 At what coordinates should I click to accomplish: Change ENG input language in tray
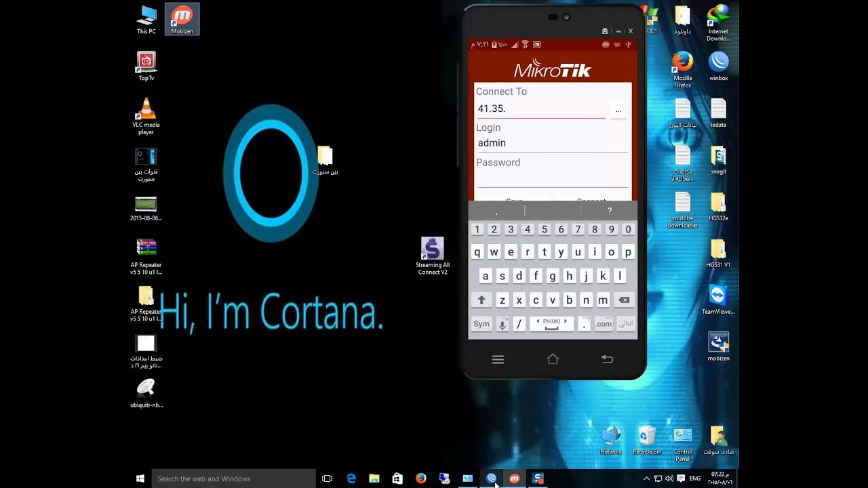(x=695, y=479)
